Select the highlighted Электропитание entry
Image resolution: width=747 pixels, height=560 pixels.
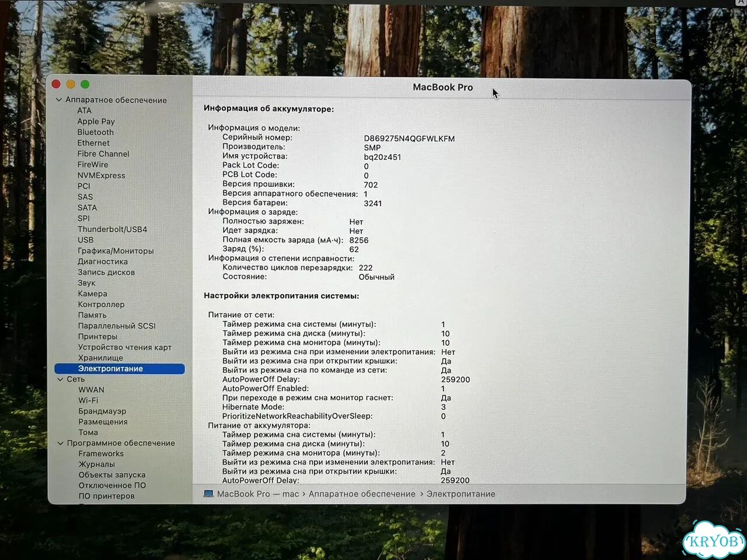[120, 369]
